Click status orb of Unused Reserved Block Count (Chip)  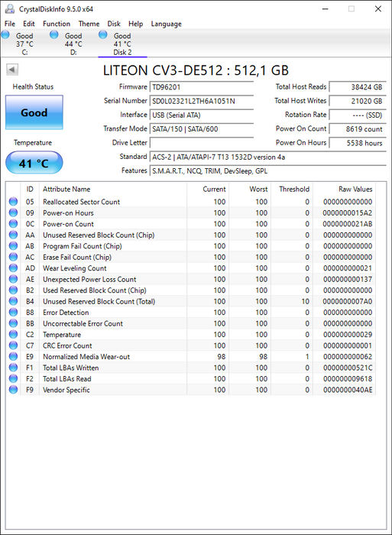(13, 235)
